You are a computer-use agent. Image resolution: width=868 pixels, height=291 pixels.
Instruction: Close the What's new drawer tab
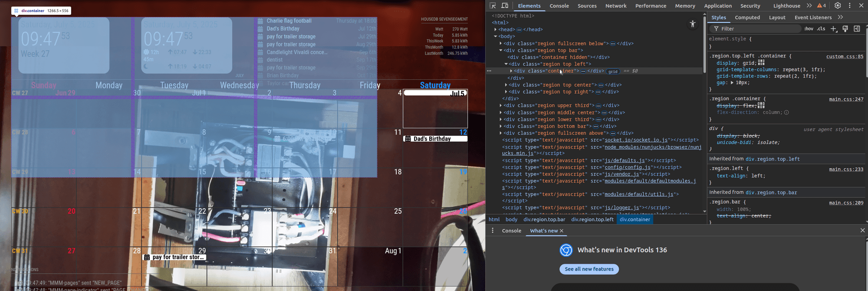pos(562,231)
